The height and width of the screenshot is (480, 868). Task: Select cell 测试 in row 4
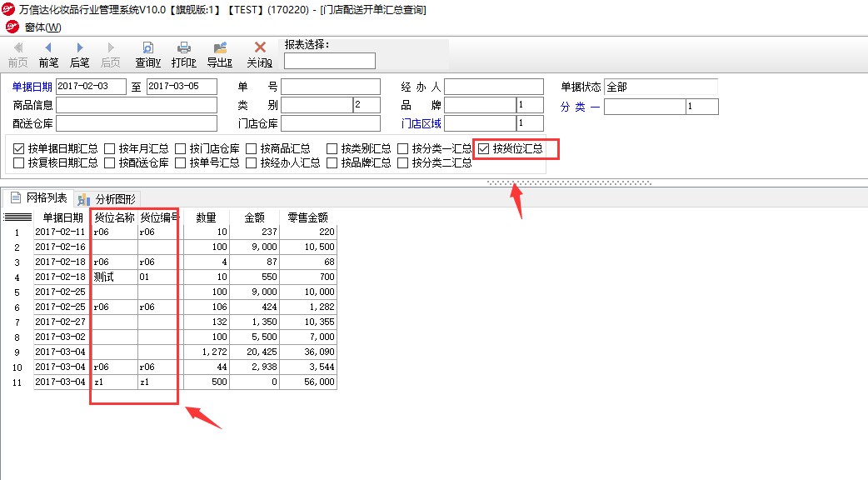115,277
